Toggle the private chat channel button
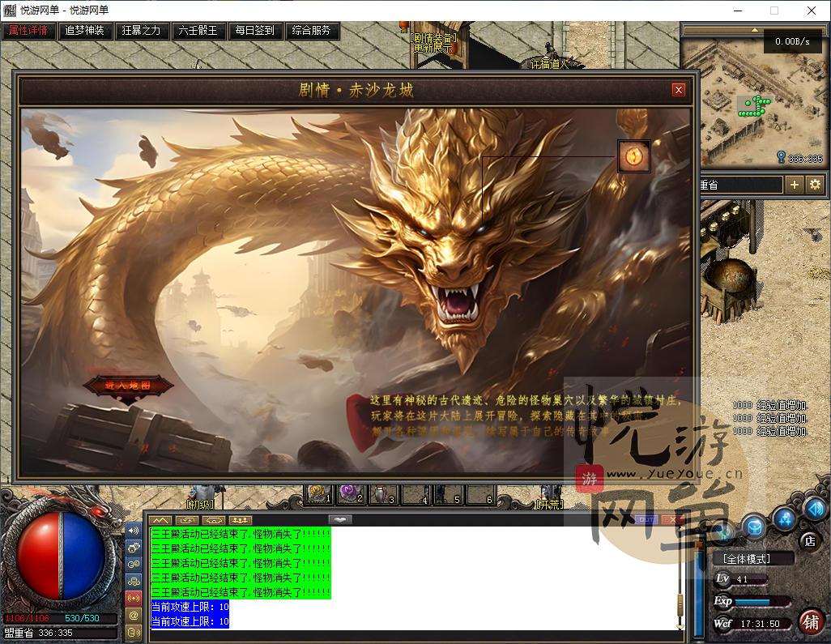Image resolution: width=831 pixels, height=644 pixels. pos(134,565)
